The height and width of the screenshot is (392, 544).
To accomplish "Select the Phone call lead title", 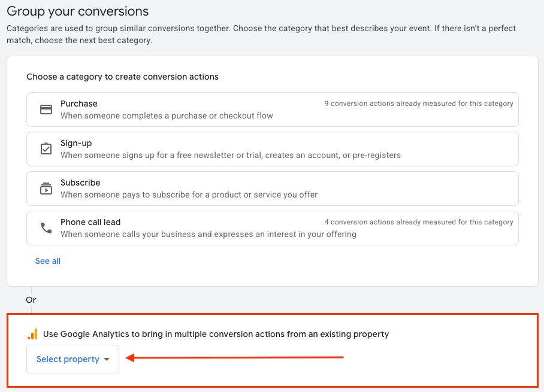I will 90,222.
